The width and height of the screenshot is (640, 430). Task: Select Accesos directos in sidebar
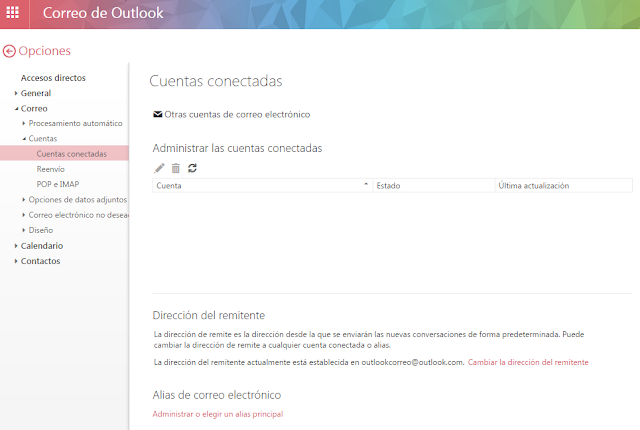[53, 78]
